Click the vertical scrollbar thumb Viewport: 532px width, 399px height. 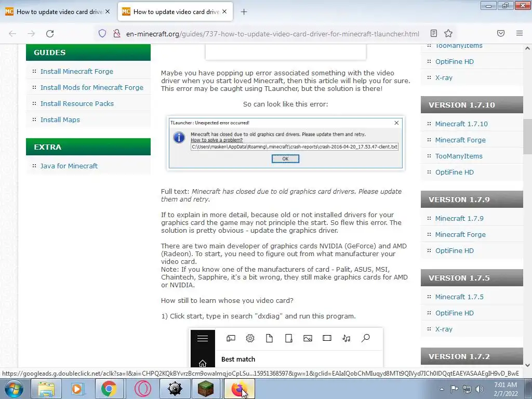click(527, 137)
